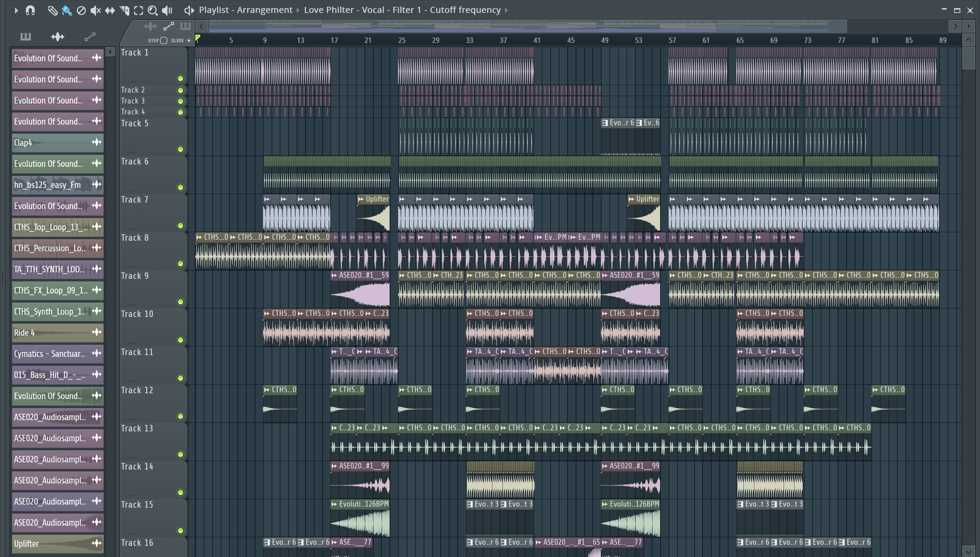
Task: Mute Track 12 with its green LED
Action: tap(180, 416)
